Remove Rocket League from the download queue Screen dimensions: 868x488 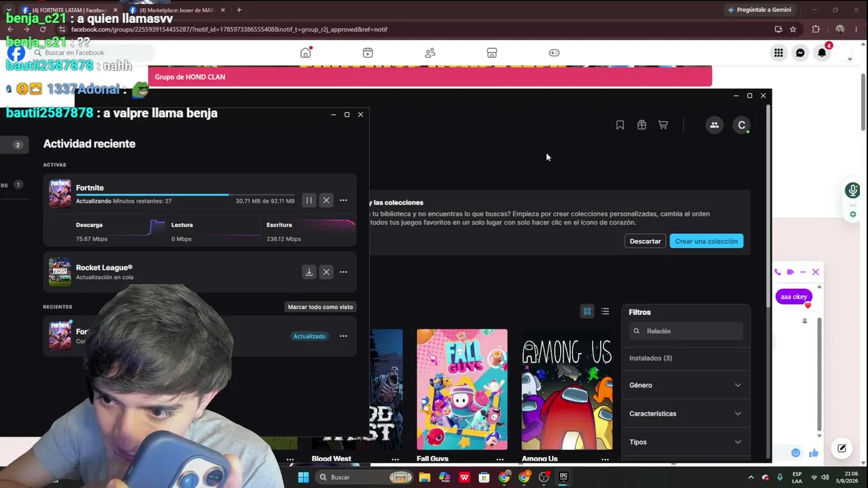[326, 272]
